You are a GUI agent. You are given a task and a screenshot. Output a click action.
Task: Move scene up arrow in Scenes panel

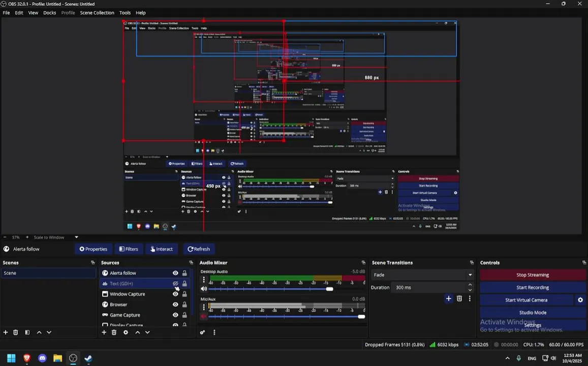(x=39, y=332)
